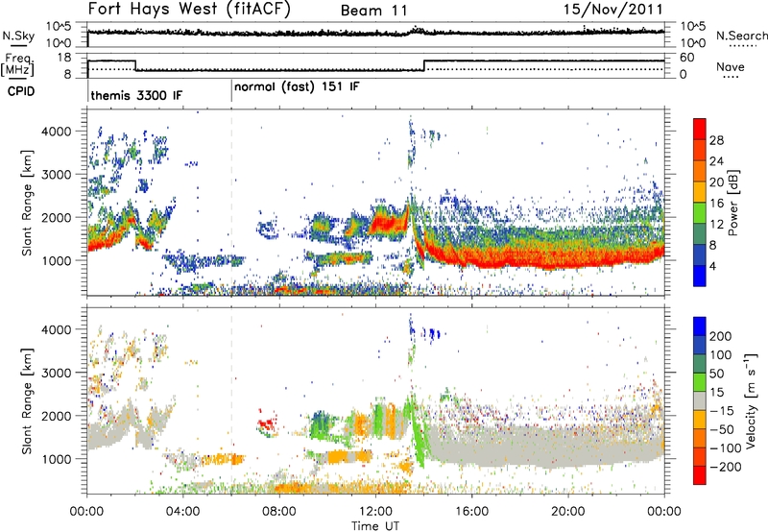
Task: Click 'Slant Range [km]' label of velocity panel
Action: tap(27, 401)
